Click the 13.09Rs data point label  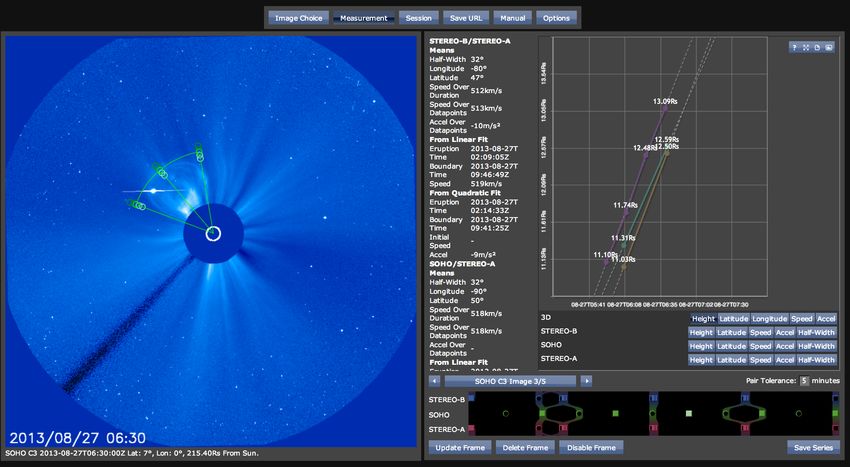coord(665,101)
